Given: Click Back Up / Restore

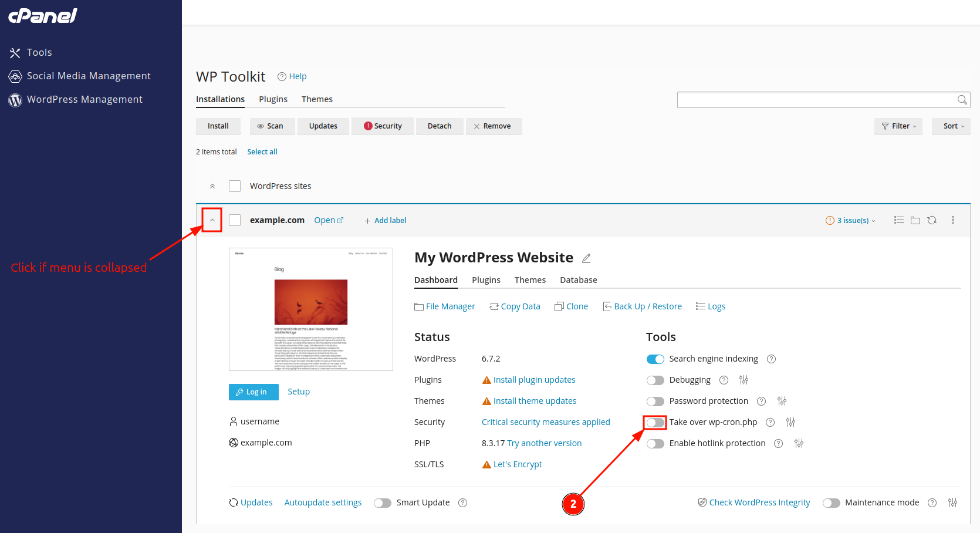Looking at the screenshot, I should 642,306.
